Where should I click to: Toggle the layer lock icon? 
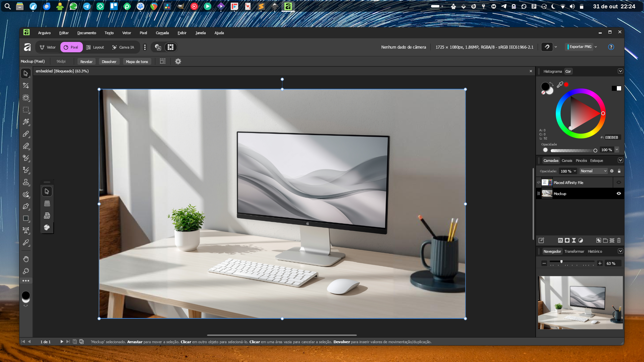click(x=619, y=171)
